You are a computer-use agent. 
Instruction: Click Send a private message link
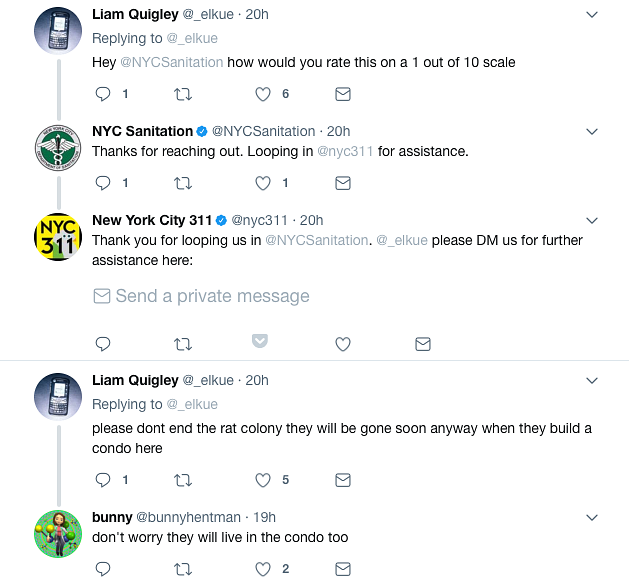click(x=201, y=296)
